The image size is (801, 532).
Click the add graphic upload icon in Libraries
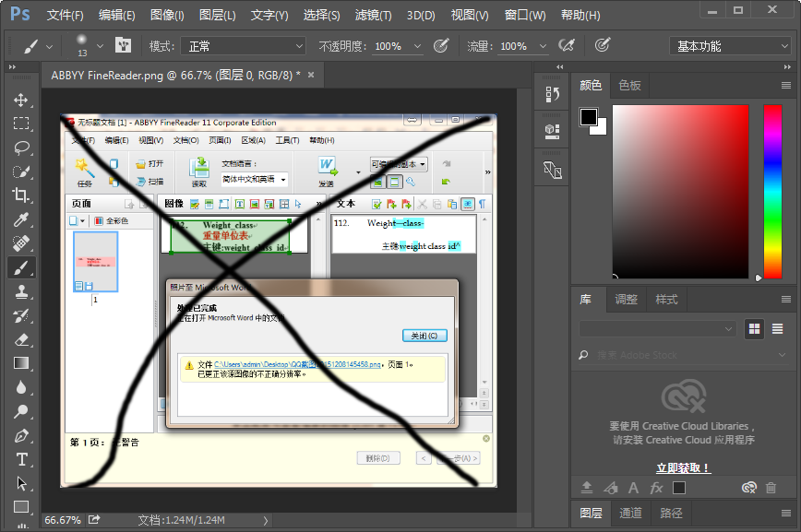[587, 488]
